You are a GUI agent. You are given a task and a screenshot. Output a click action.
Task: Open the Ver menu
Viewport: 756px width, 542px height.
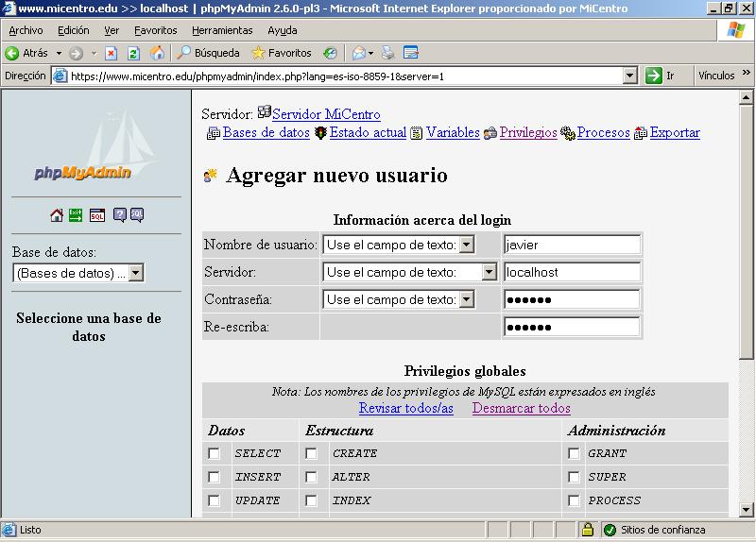click(112, 30)
